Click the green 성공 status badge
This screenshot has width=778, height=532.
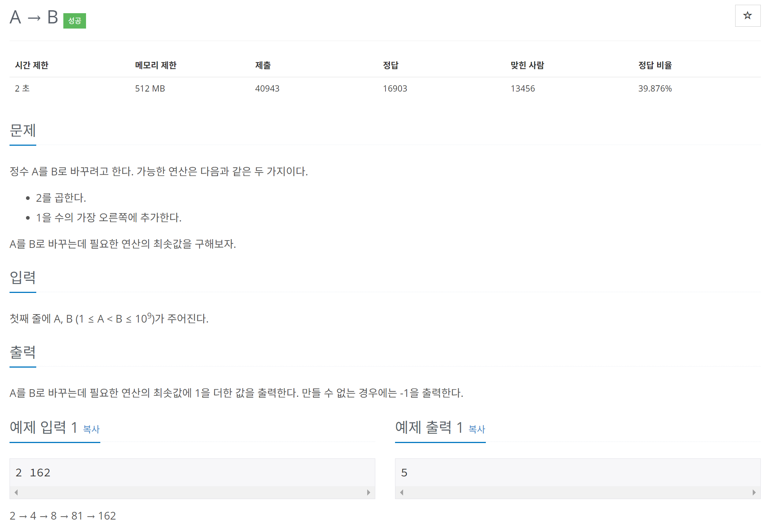click(74, 21)
